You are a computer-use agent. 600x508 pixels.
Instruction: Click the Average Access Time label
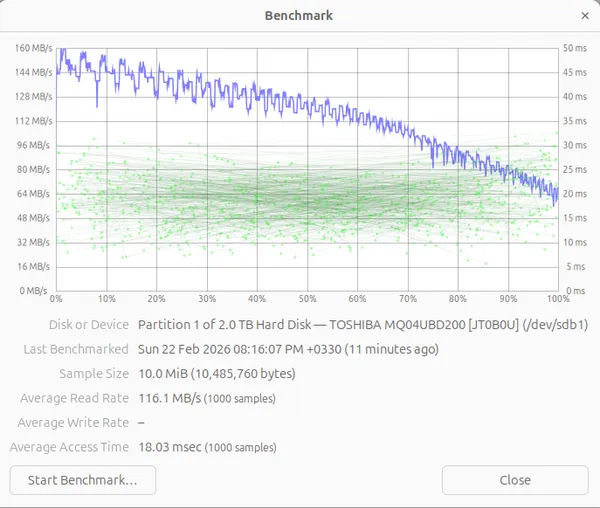pos(69,447)
